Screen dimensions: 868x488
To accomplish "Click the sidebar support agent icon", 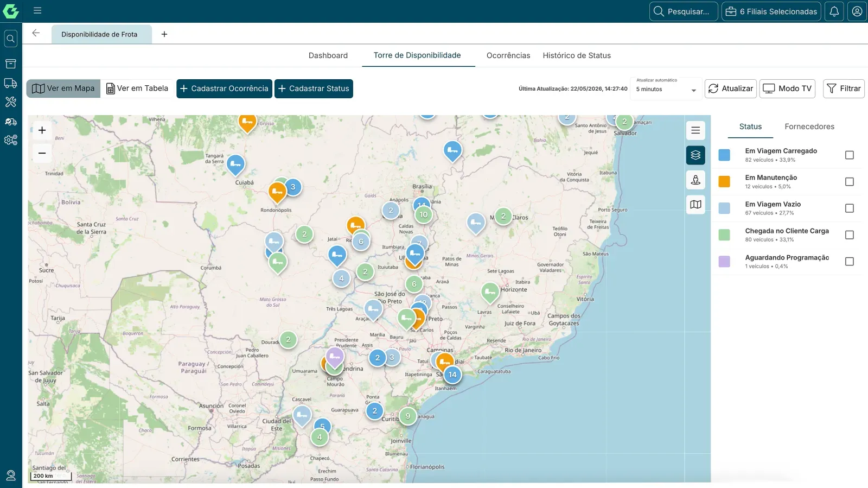I will coord(11,476).
